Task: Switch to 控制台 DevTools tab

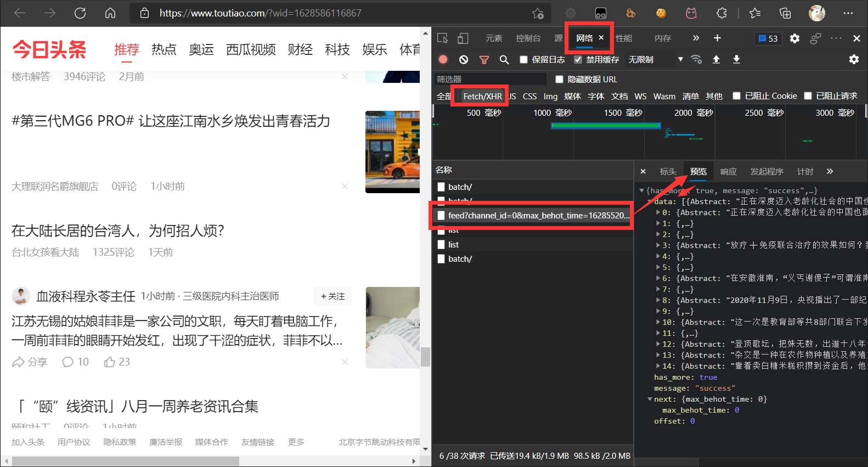Action: (x=528, y=38)
